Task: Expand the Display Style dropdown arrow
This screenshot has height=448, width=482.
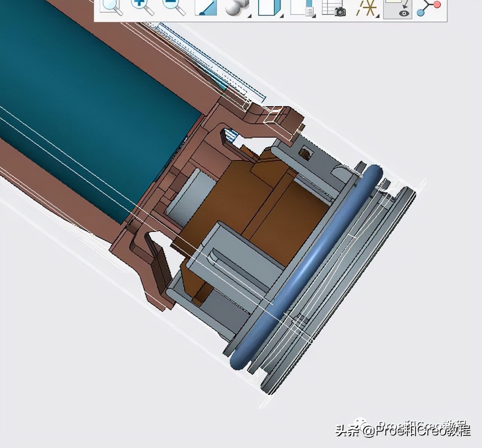Action: click(249, 16)
